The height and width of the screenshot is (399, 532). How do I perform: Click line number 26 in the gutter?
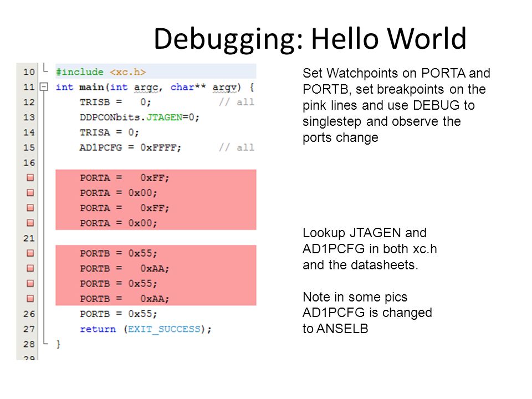coord(29,314)
